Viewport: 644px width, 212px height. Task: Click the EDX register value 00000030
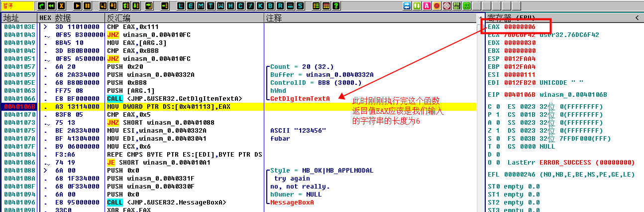[520, 43]
